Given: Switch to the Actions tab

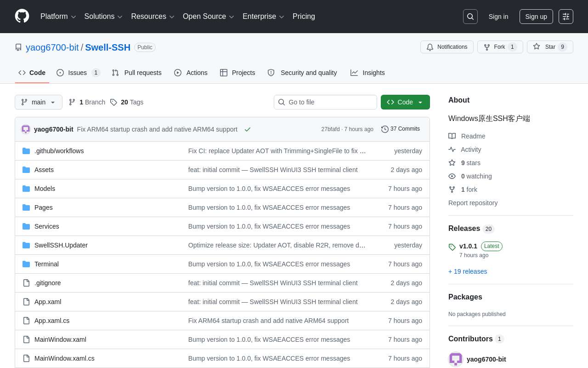Looking at the screenshot, I should coord(191,73).
